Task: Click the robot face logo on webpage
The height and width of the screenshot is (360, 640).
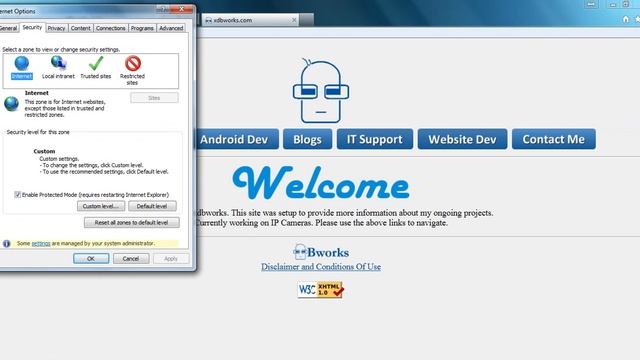Action: (x=321, y=91)
